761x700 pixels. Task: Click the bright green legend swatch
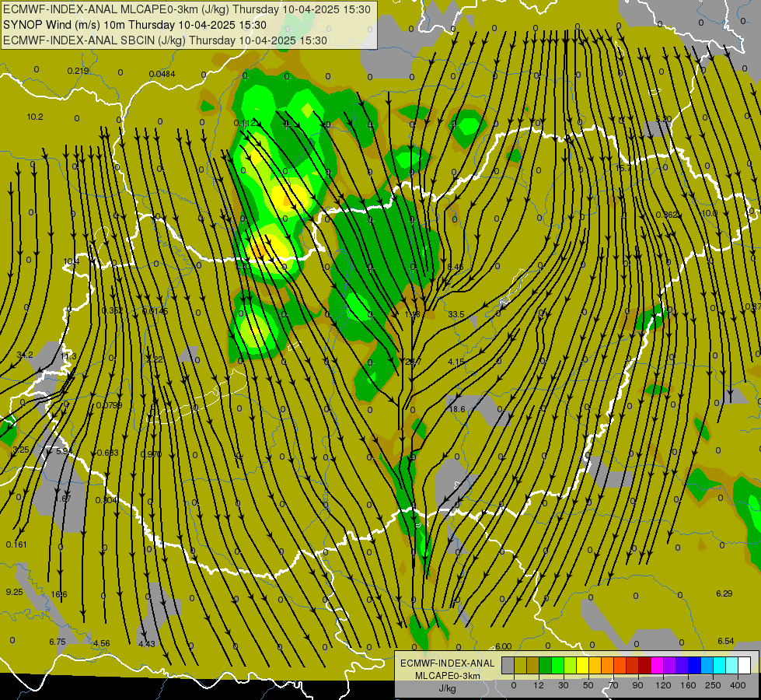[557, 665]
